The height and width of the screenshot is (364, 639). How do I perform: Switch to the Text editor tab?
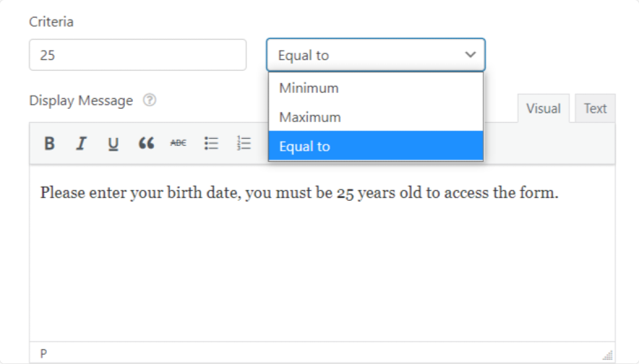595,108
